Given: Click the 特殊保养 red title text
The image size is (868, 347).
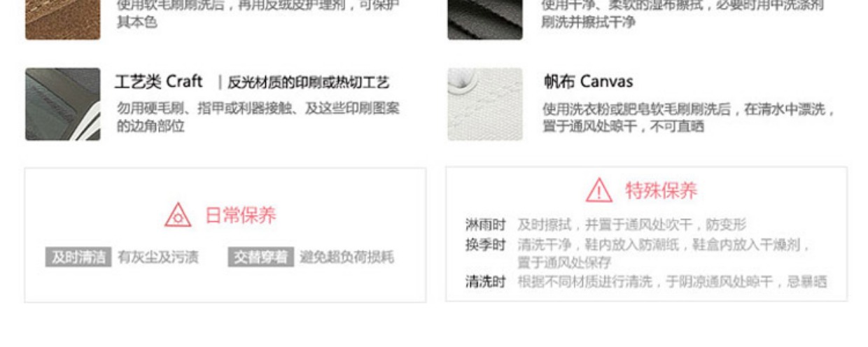Looking at the screenshot, I should (x=661, y=190).
